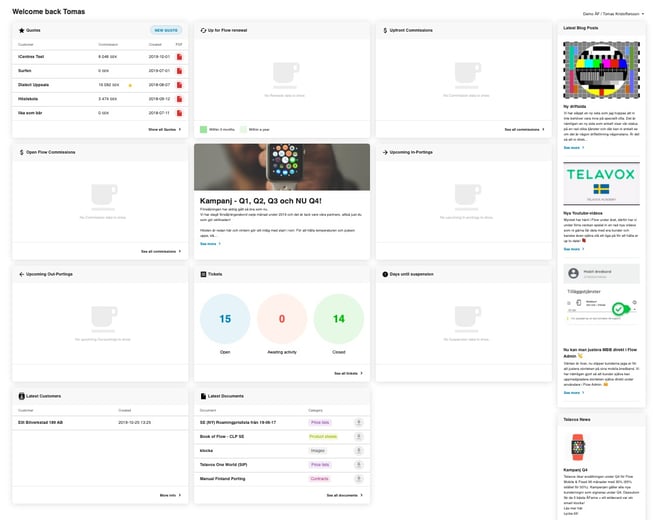
Task: Open the 15 Open tickets circle
Action: click(225, 319)
